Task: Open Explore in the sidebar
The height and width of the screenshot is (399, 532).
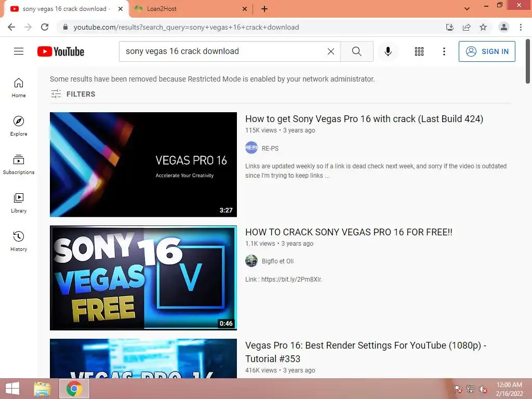Action: tap(19, 126)
